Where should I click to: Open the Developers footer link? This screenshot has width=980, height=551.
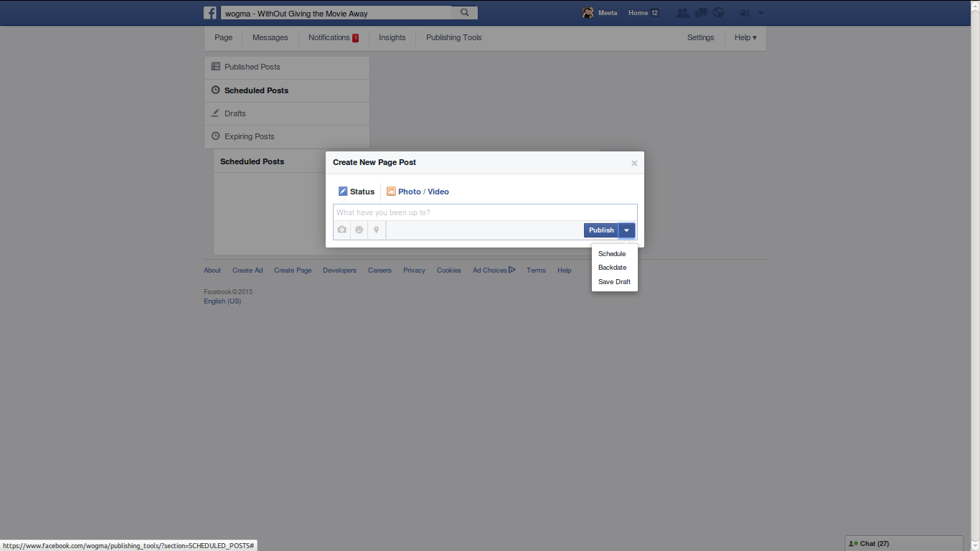339,270
